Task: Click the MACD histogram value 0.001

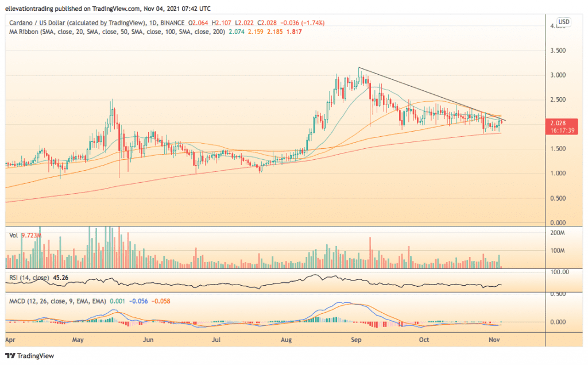Action: pyautogui.click(x=118, y=301)
